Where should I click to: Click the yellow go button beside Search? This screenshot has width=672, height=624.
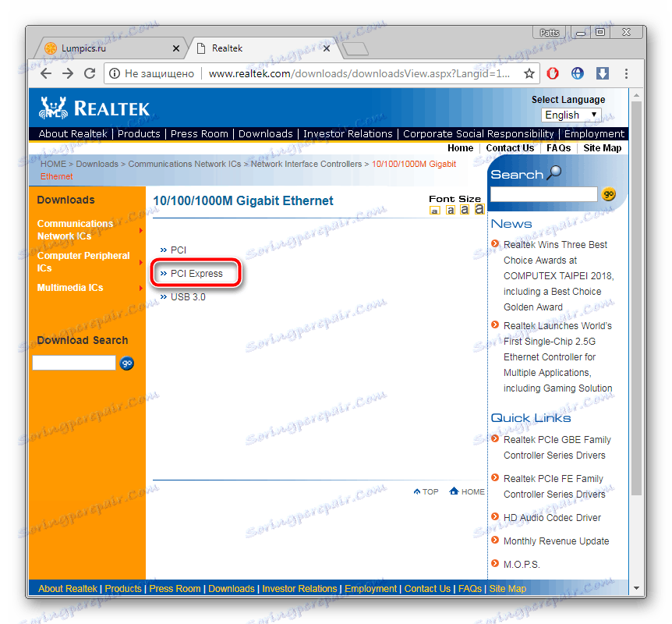(x=609, y=194)
